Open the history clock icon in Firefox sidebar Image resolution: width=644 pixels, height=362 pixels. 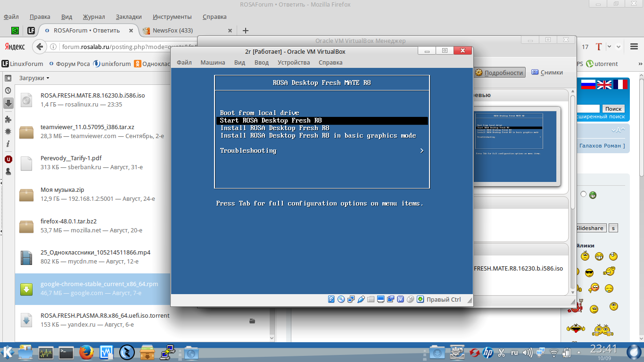[8, 90]
